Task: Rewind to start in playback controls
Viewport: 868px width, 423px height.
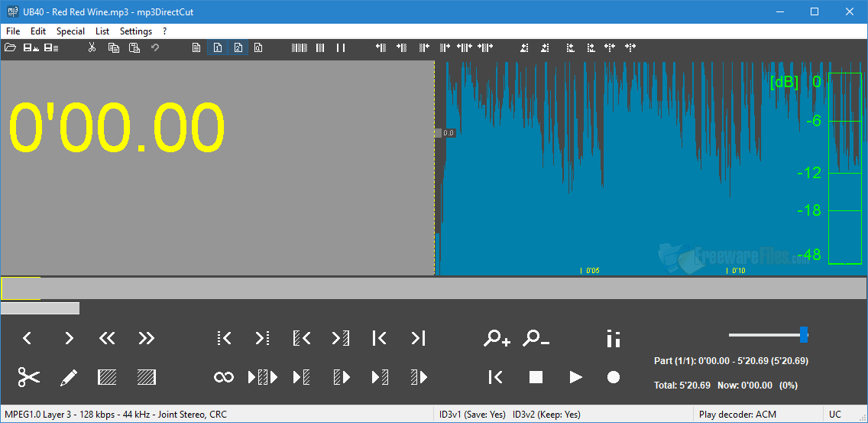Action: (x=495, y=378)
